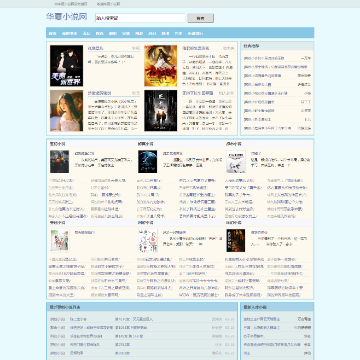Open the cover of woman in white lace
Image resolution: width=360 pixels, height=360 pixels.
[66, 111]
